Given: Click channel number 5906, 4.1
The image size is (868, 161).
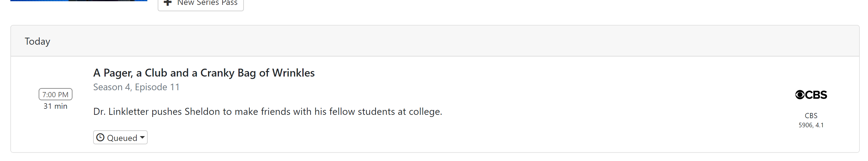Looking at the screenshot, I should (811, 125).
